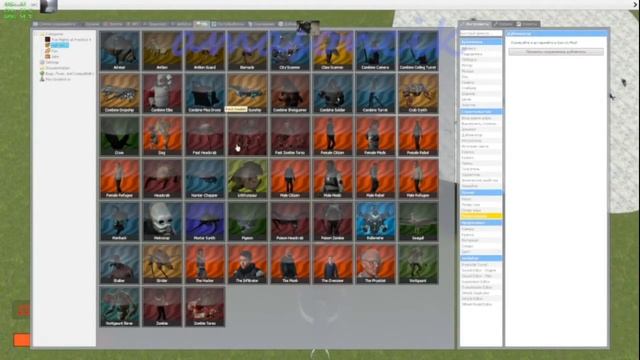Select the yellow-highlighted tool in tool list
640x360 pixels.
[481, 216]
